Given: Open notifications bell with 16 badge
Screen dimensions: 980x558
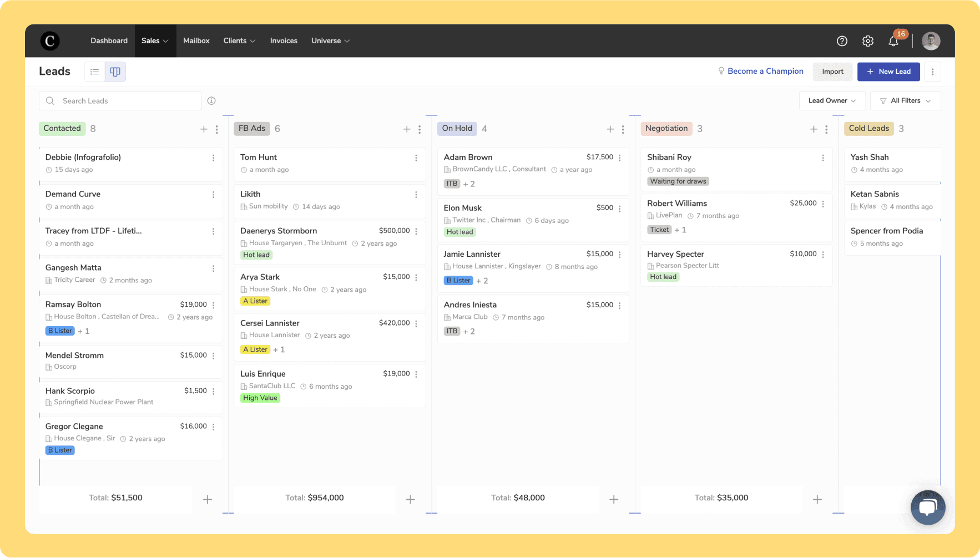Looking at the screenshot, I should pos(893,41).
